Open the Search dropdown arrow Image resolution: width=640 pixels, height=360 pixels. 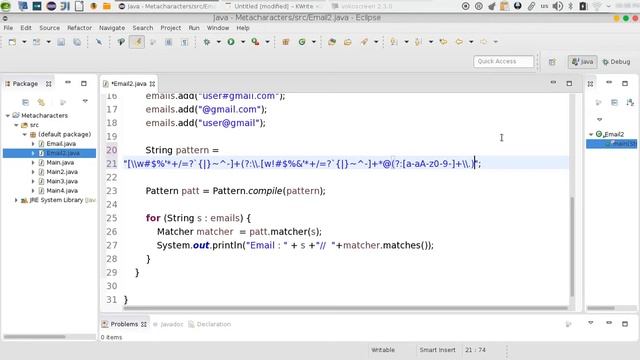(x=376, y=42)
